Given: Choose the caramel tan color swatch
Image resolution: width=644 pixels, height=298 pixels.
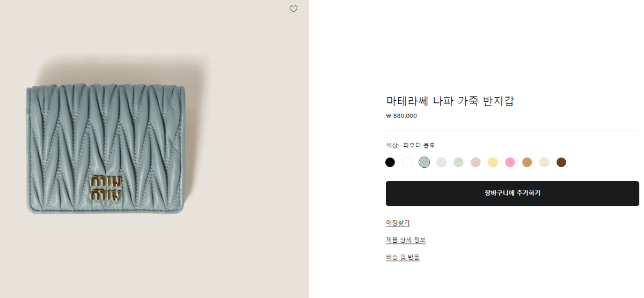Looking at the screenshot, I should (x=527, y=162).
